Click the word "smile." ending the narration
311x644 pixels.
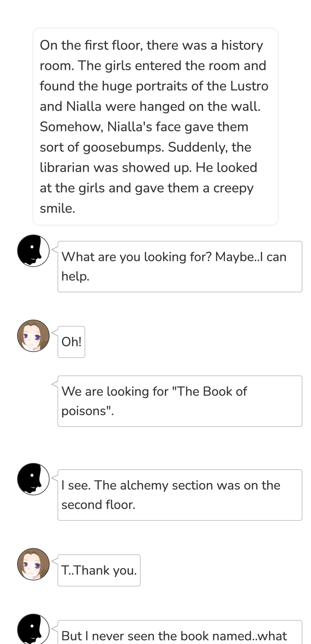tap(57, 208)
